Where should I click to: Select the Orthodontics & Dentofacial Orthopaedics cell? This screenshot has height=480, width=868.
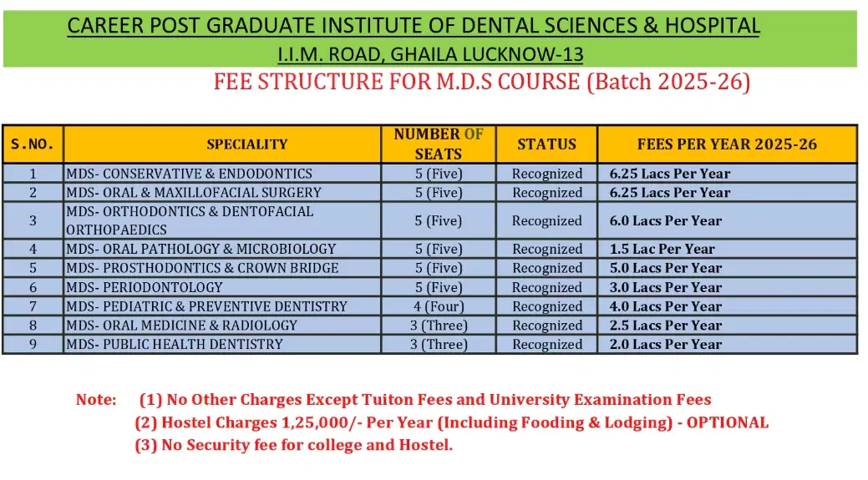pos(190,220)
